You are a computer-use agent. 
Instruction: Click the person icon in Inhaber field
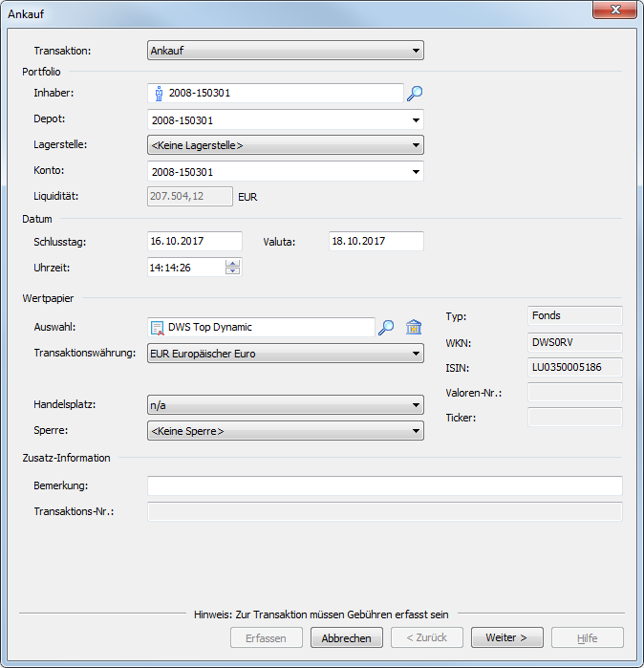(159, 94)
